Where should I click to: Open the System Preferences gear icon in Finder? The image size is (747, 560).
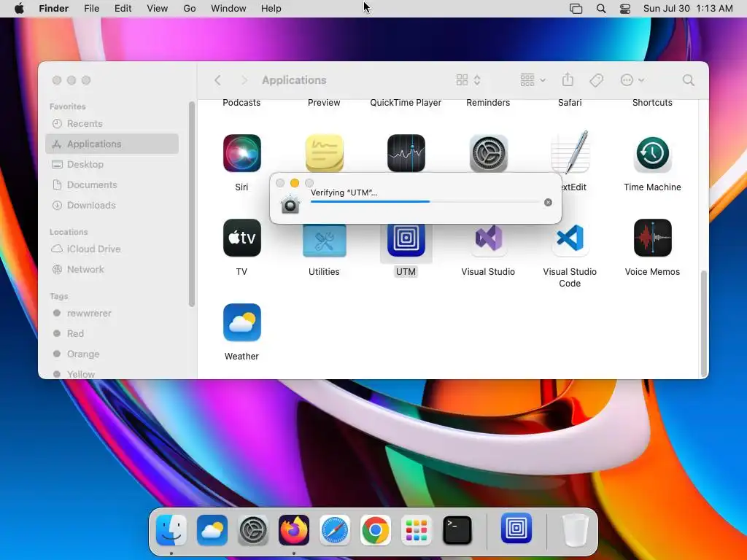[488, 153]
